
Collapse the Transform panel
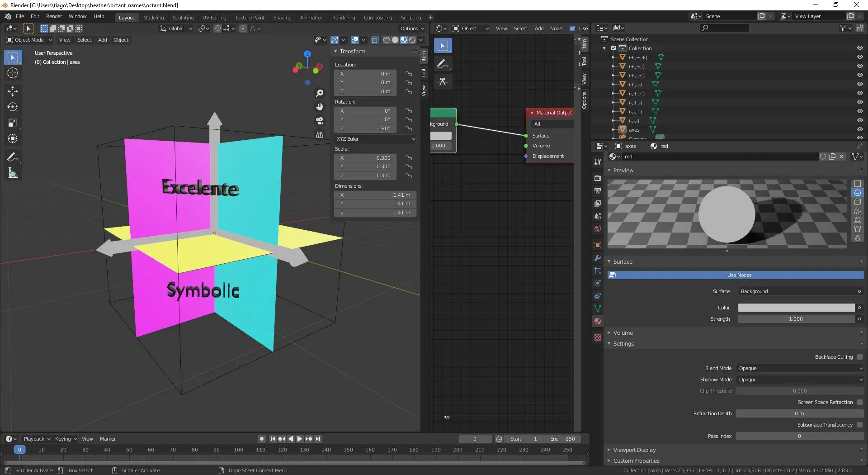pyautogui.click(x=352, y=52)
